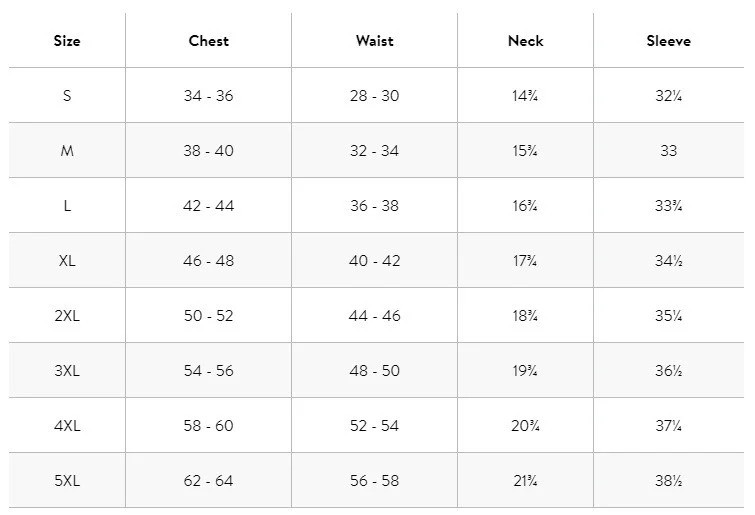Select the M size row label
Image resolution: width=755 pixels, height=515 pixels.
pyautogui.click(x=67, y=151)
